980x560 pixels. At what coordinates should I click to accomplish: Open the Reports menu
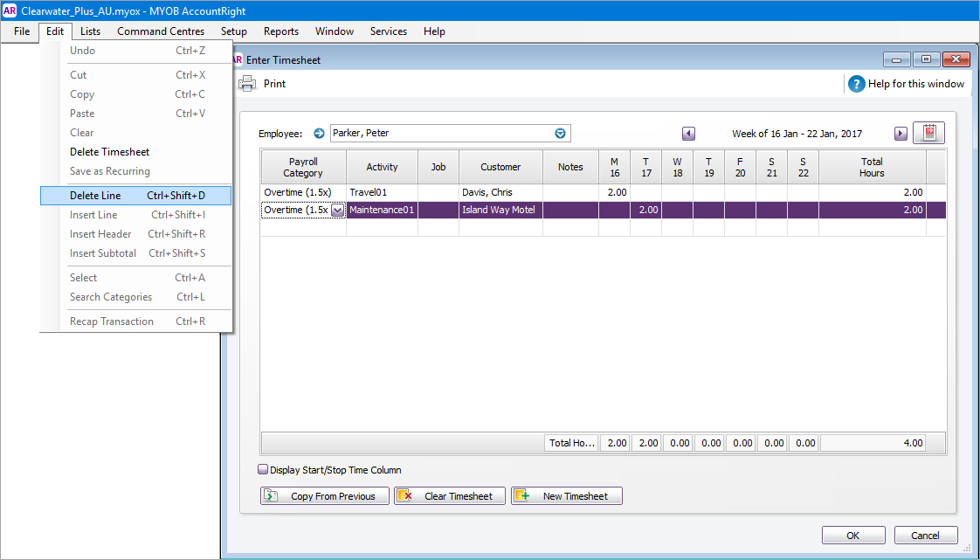coord(280,31)
